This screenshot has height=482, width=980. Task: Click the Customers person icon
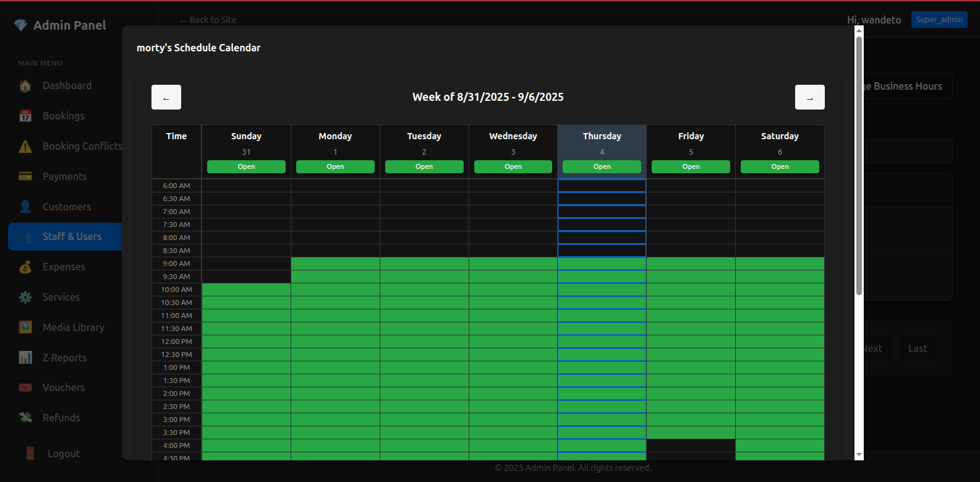point(25,207)
